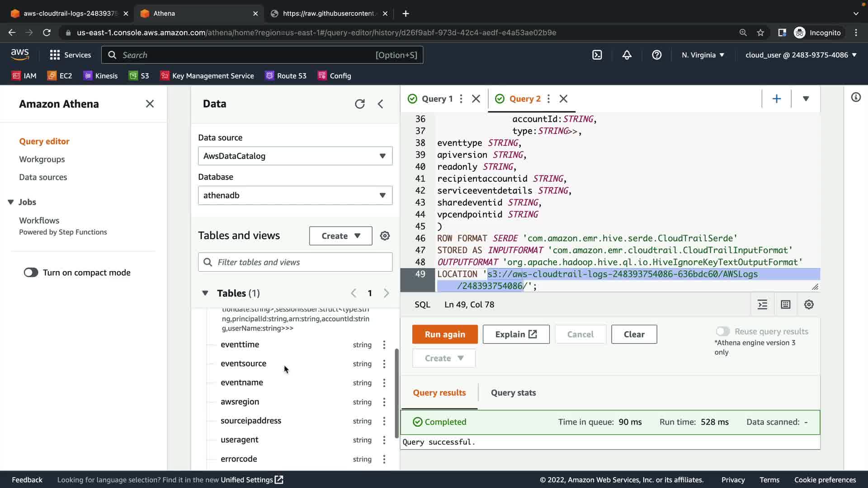Click the Filter tables and views field
This screenshot has width=868, height=488.
click(295, 262)
